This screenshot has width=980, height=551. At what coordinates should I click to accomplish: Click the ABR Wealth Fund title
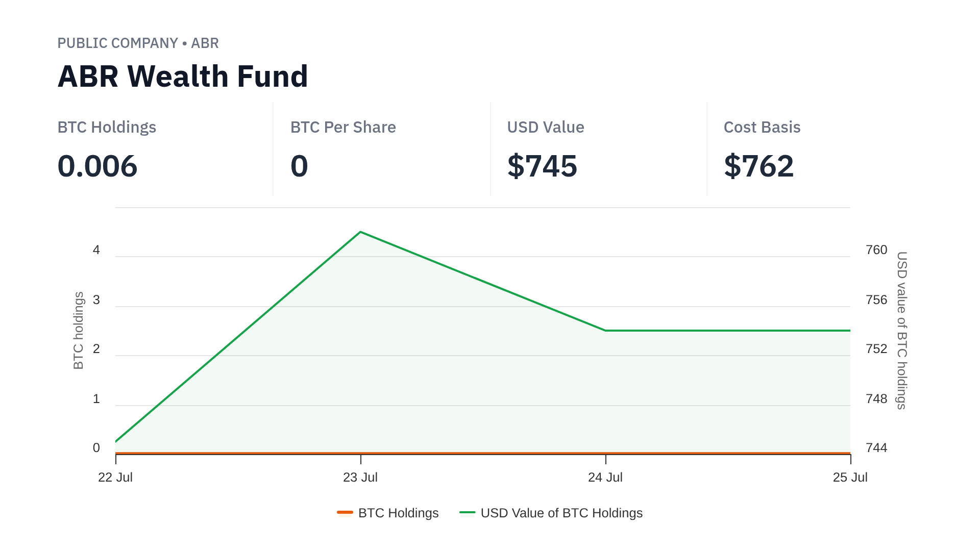coord(183,77)
